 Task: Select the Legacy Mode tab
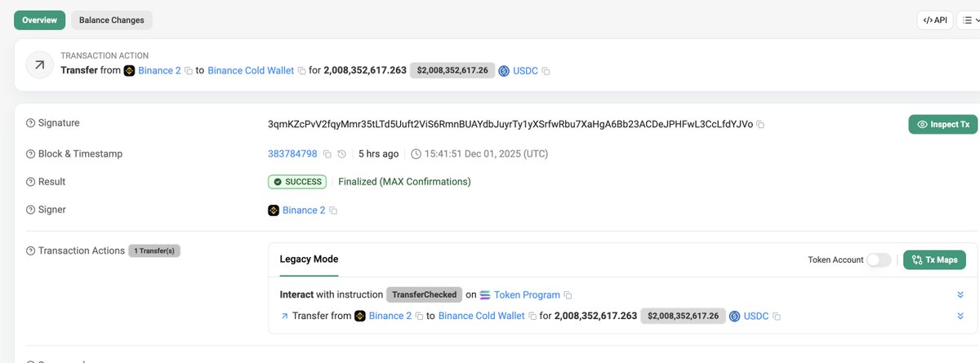309,259
